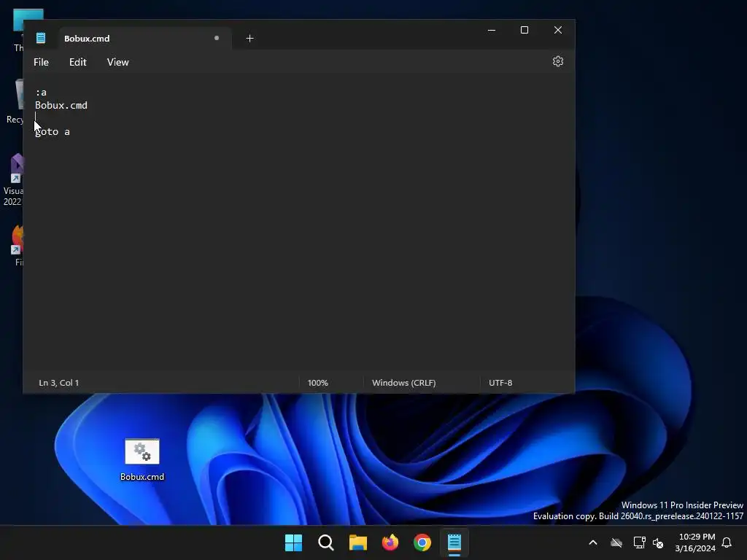Launch Google Chrome from the taskbar

pos(422,542)
